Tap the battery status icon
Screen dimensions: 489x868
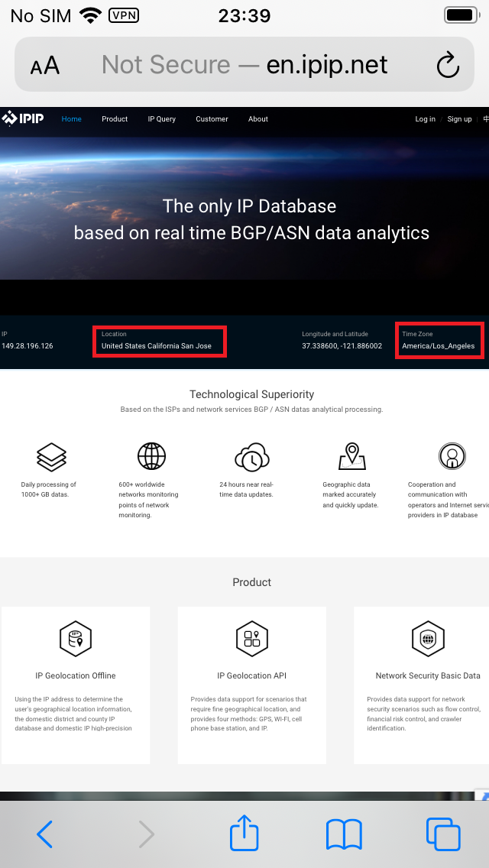pyautogui.click(x=461, y=15)
